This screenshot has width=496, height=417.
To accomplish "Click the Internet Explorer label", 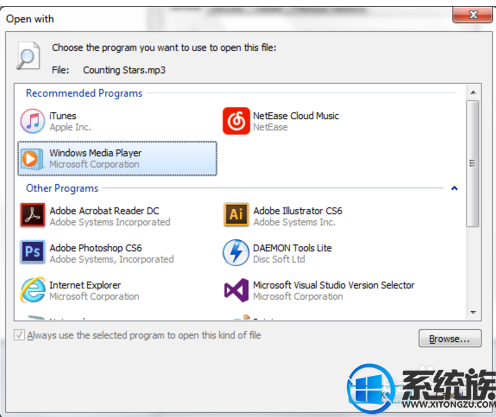I will 85,285.
